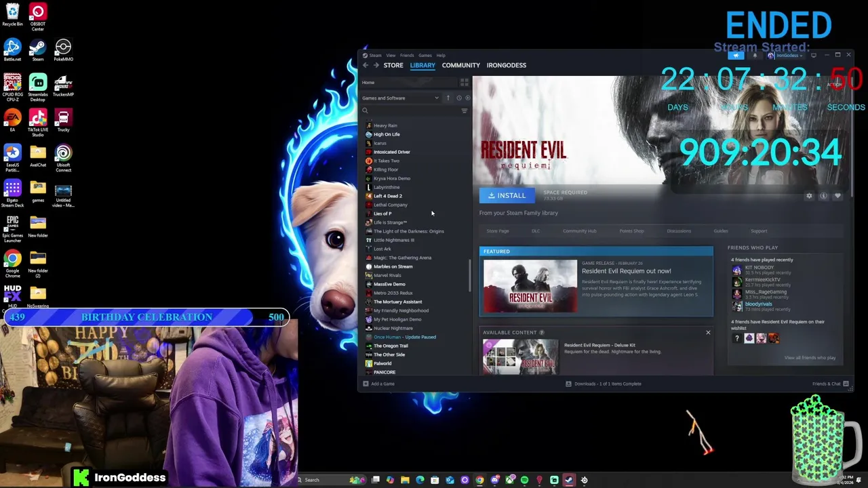Image resolution: width=868 pixels, height=488 pixels.
Task: Visit the Community Hub link
Action: click(x=580, y=231)
